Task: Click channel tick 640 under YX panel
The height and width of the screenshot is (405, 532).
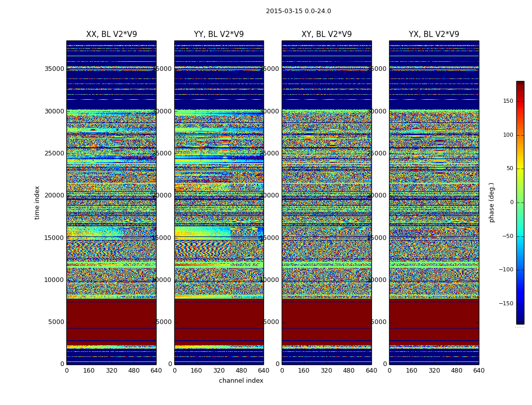Action: pyautogui.click(x=479, y=371)
